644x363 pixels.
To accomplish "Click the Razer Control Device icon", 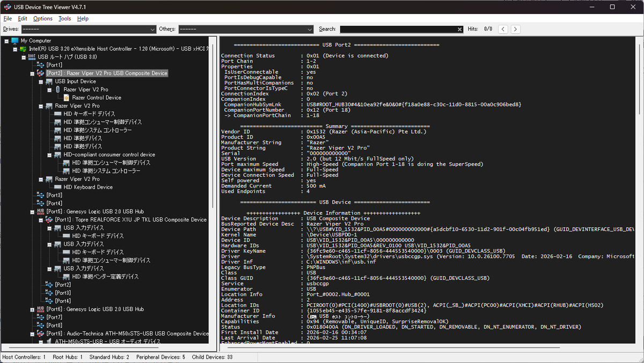I will (67, 98).
